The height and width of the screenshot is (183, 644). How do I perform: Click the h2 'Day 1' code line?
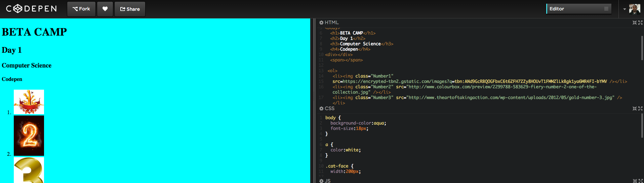coord(348,38)
